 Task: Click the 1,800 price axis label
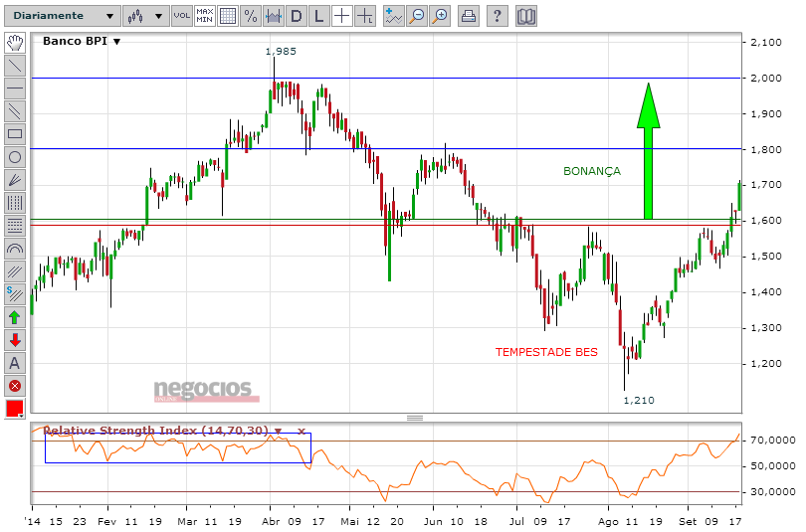766,150
